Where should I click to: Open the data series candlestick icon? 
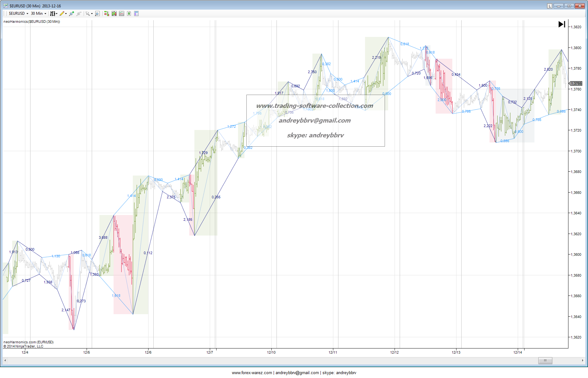pos(114,13)
